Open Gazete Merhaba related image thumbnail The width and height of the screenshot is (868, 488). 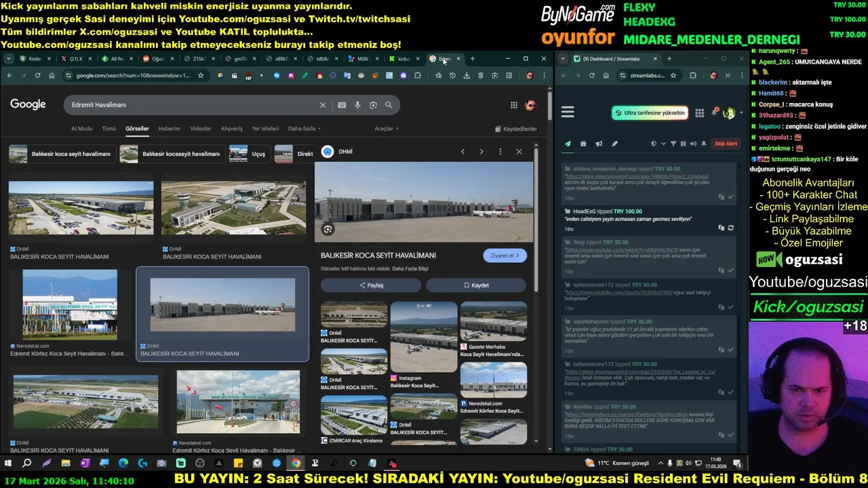(x=494, y=321)
